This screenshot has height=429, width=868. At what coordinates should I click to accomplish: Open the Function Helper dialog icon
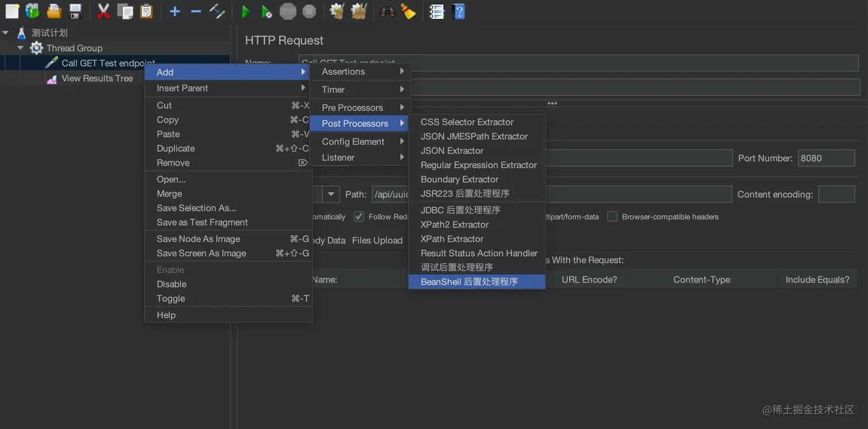click(437, 11)
